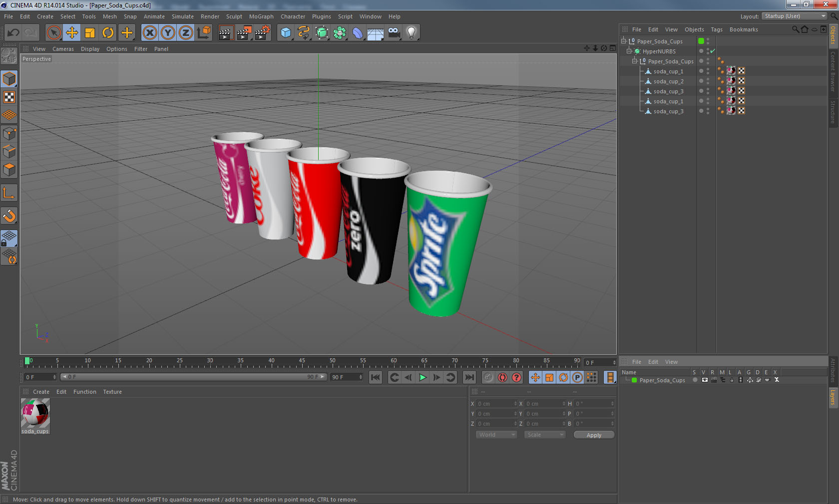Open the Layout Startup dropdown

[x=795, y=16]
